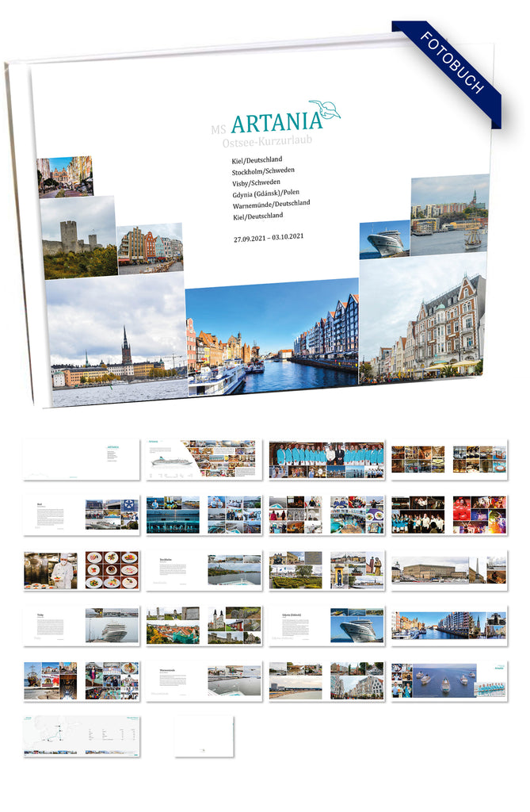Select the crew in turquoise uniforms spread
Image resolution: width=530 pixels, height=812 pixels.
[326, 460]
